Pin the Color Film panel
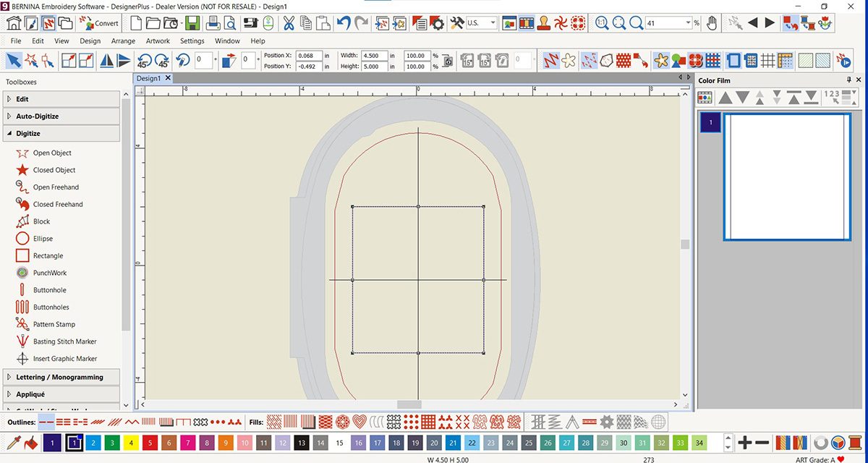The width and height of the screenshot is (868, 463). pos(849,80)
